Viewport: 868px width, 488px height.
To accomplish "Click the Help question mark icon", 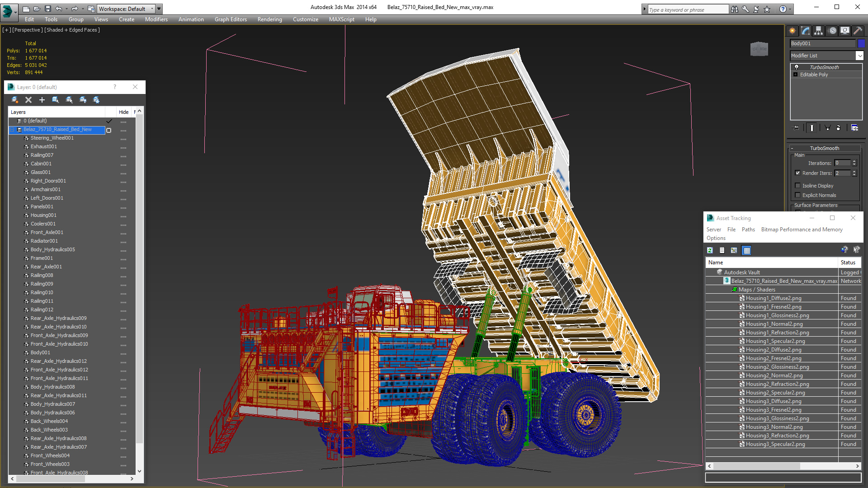I will (783, 9).
